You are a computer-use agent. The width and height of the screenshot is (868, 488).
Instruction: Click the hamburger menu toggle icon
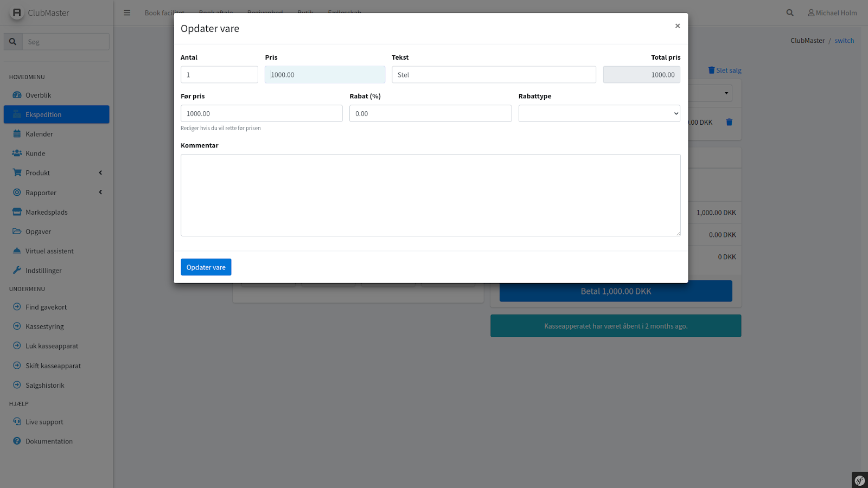point(127,13)
